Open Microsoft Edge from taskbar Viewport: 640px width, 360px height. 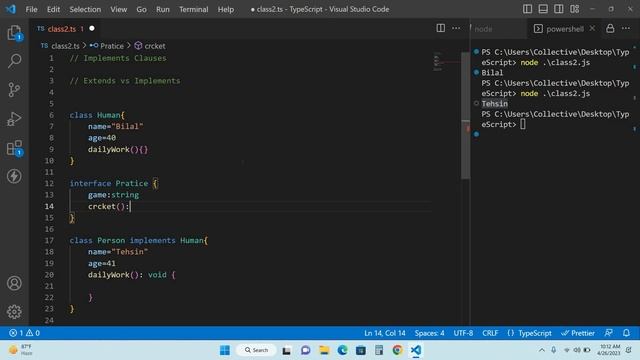[342, 350]
